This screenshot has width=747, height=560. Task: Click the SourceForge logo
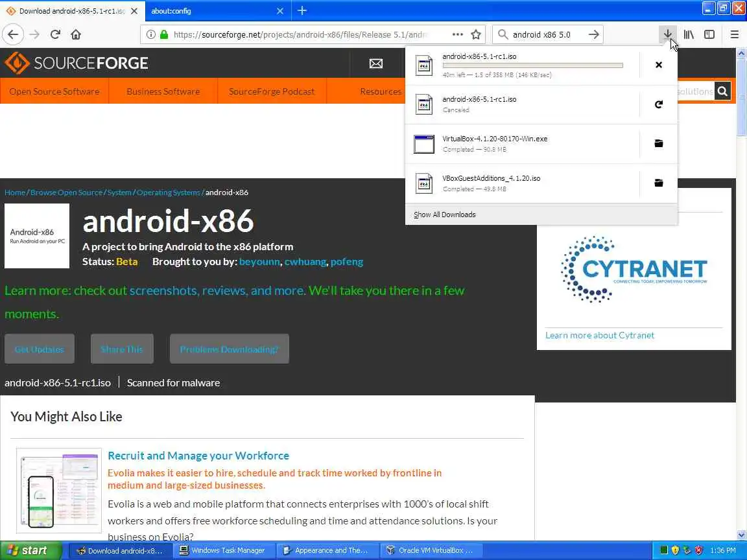77,63
